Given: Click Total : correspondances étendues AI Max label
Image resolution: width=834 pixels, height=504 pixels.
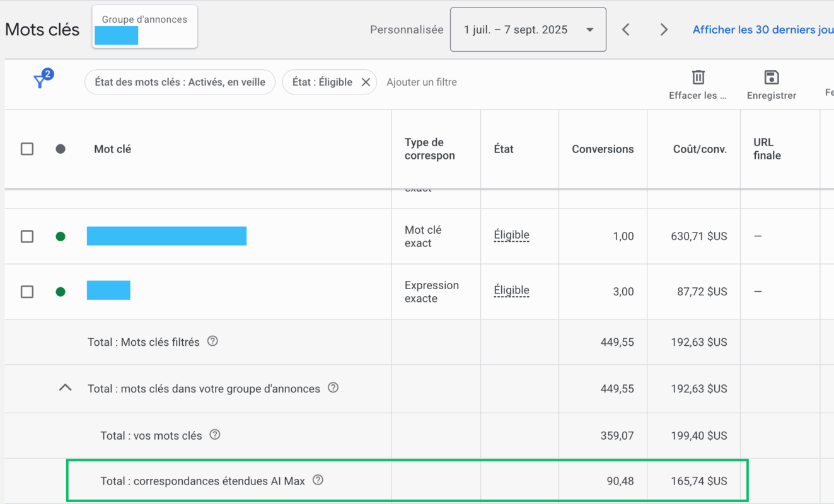Looking at the screenshot, I should tap(202, 481).
